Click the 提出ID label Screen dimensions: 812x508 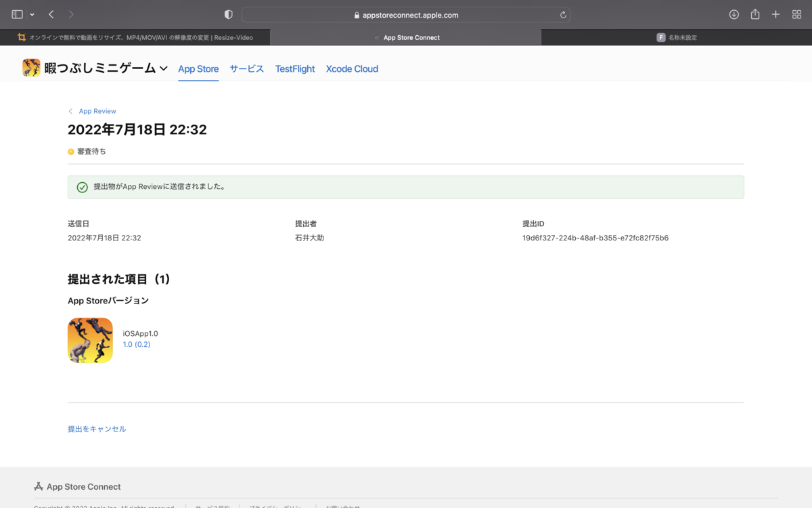(x=533, y=224)
